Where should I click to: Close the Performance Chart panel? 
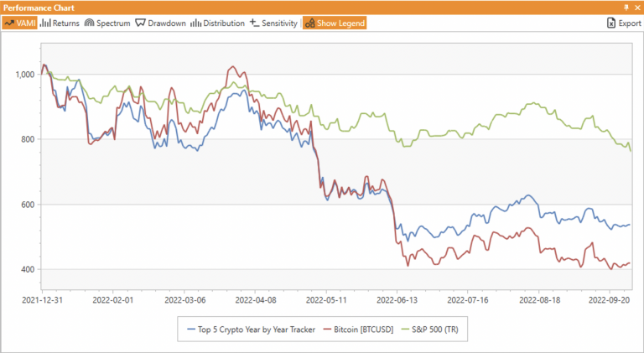pos(636,7)
